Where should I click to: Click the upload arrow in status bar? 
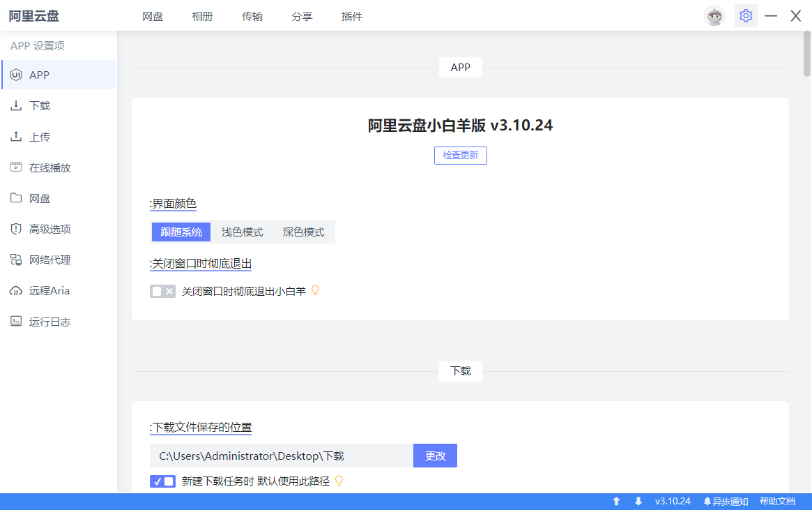[x=616, y=501]
